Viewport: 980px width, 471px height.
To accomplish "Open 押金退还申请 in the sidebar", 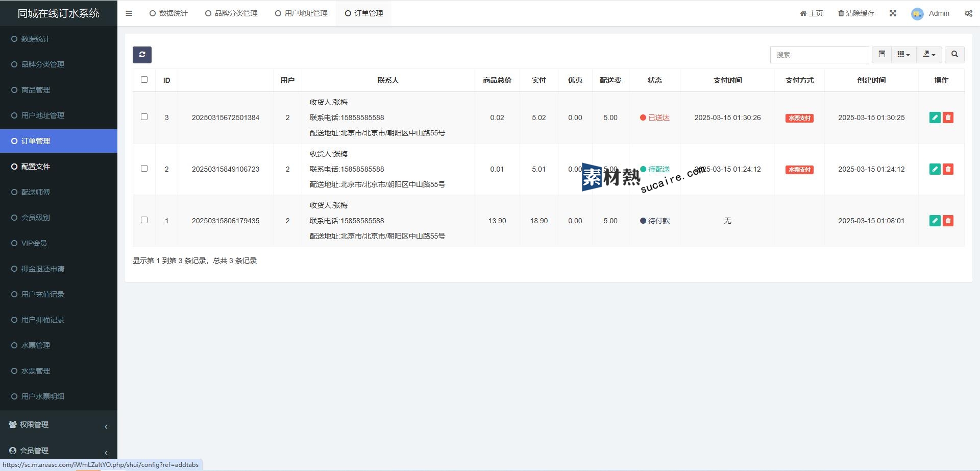I will pyautogui.click(x=59, y=269).
